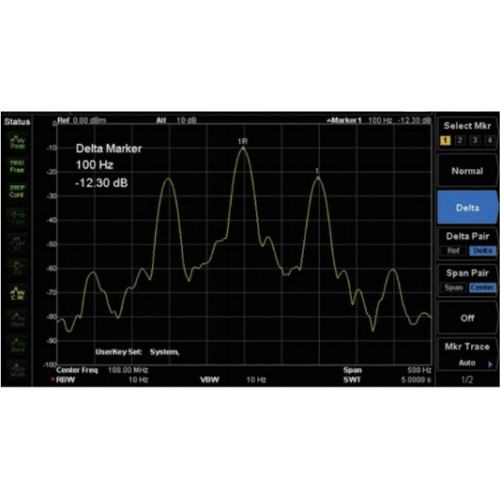The width and height of the screenshot is (500, 500).
Task: Activate the blue Delta marker softkey
Action: 467,207
